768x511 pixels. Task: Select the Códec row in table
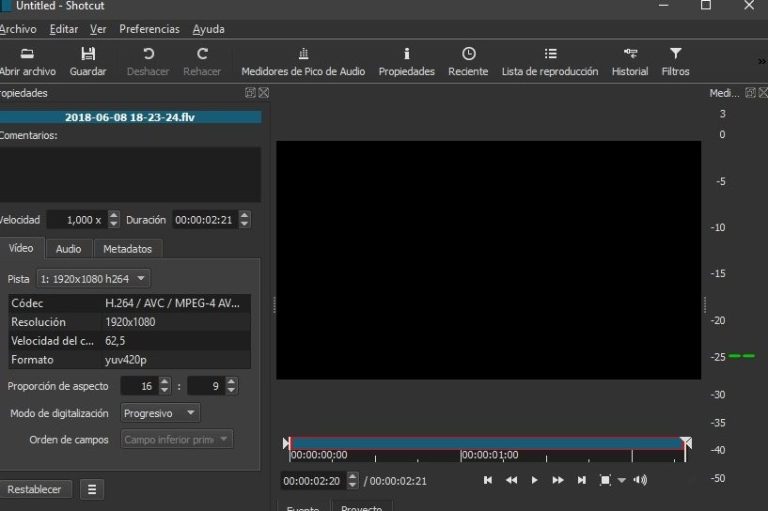click(130, 303)
